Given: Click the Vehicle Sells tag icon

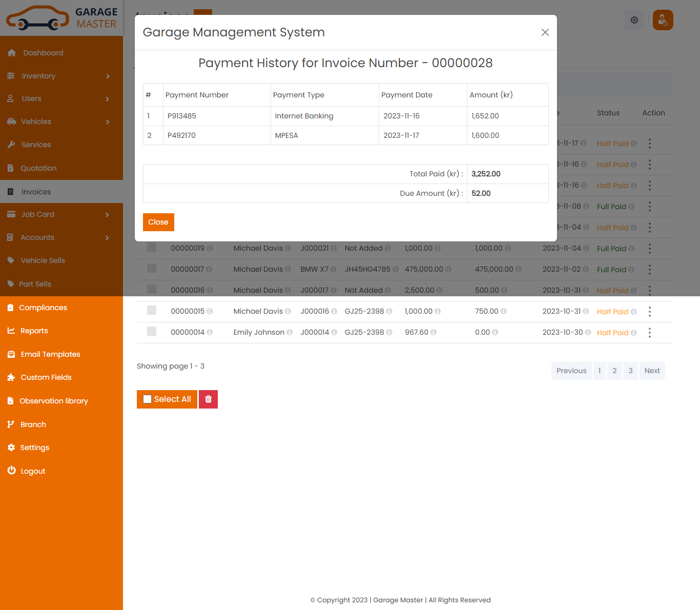Looking at the screenshot, I should (x=11, y=260).
